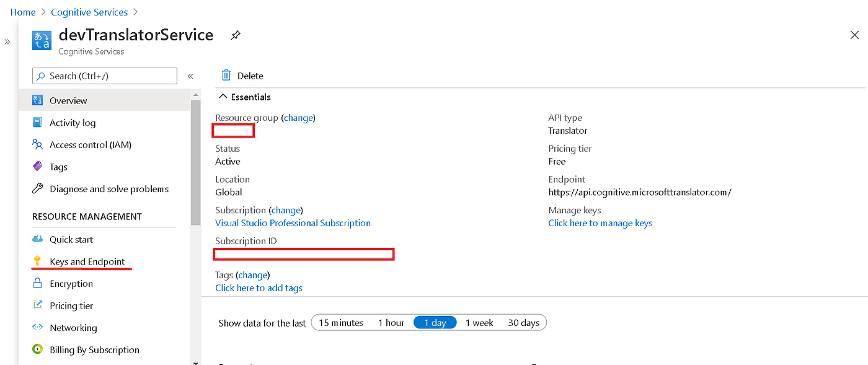Switch data view to 30 days

pos(524,322)
